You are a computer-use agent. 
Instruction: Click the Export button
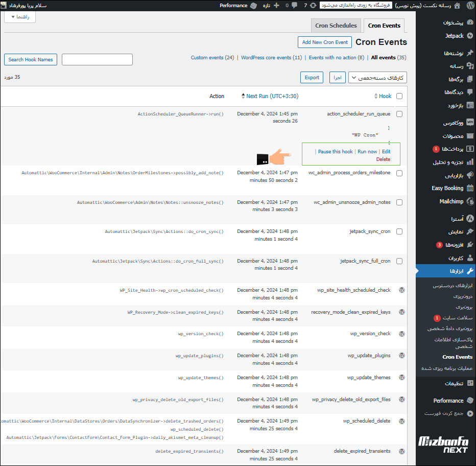pyautogui.click(x=312, y=78)
